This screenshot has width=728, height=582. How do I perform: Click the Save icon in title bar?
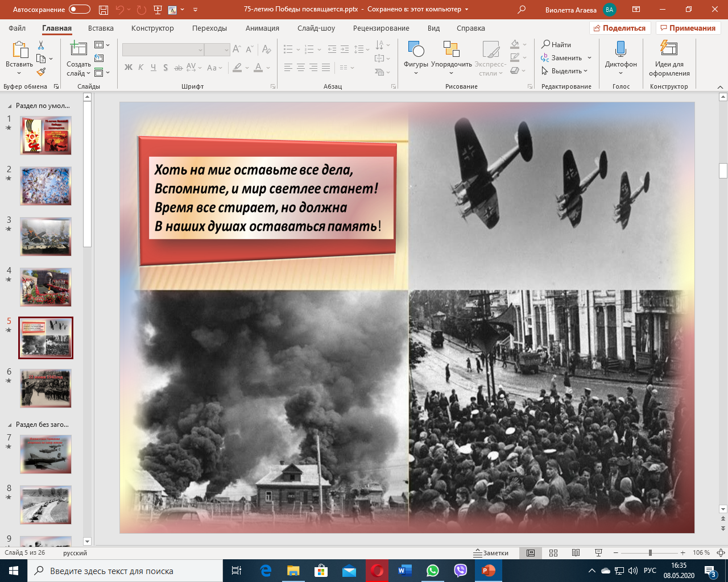click(103, 10)
